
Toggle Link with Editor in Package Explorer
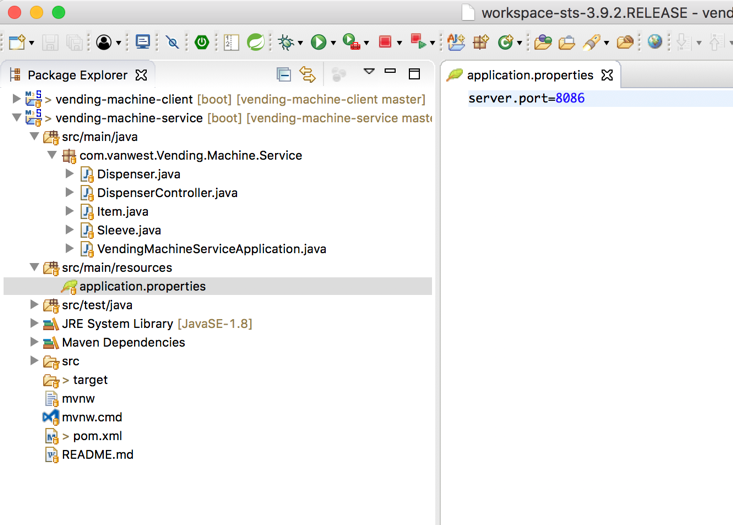[308, 75]
